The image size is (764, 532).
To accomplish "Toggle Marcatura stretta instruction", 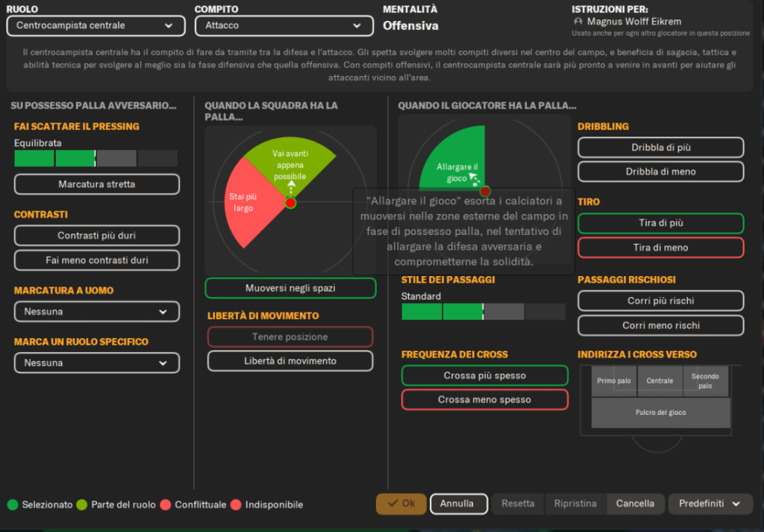I will pyautogui.click(x=96, y=184).
